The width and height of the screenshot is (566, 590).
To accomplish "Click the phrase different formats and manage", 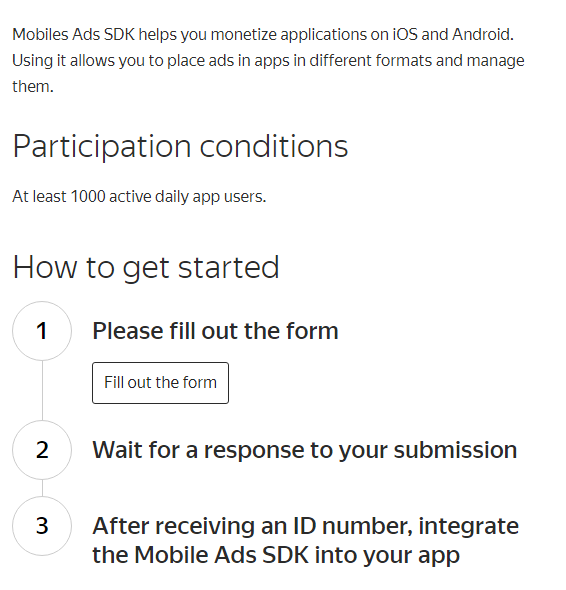I will coord(417,61).
